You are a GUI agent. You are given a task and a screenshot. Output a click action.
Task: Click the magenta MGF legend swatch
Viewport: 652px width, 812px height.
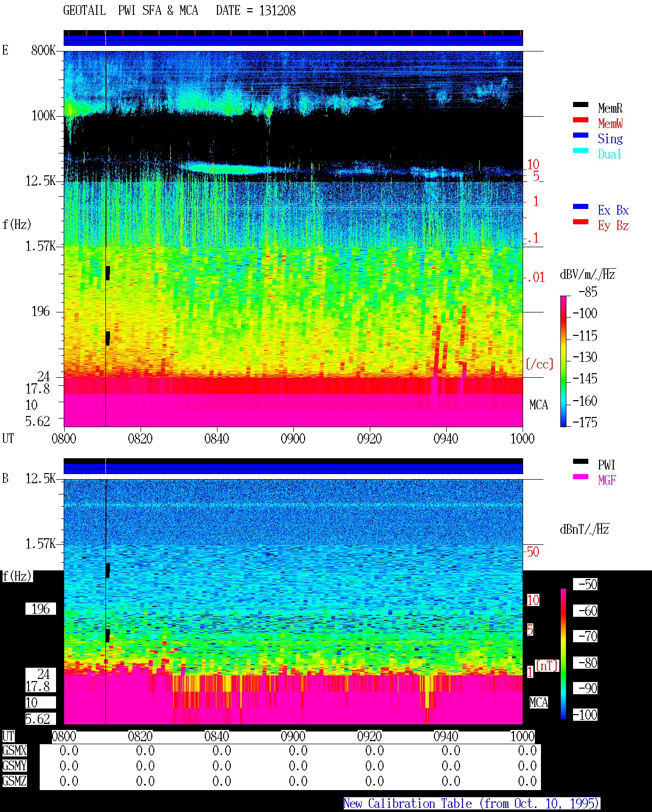coord(581,477)
